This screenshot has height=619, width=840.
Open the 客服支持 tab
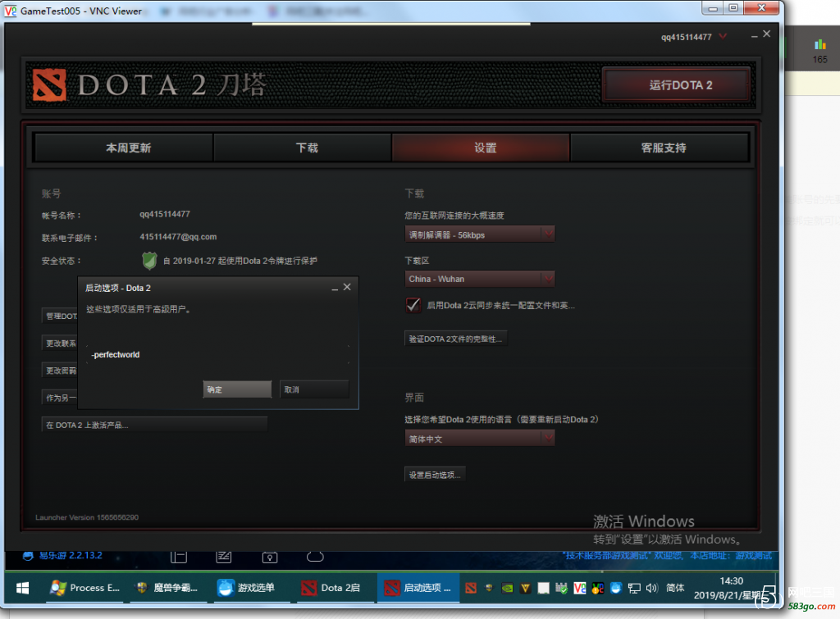point(660,148)
